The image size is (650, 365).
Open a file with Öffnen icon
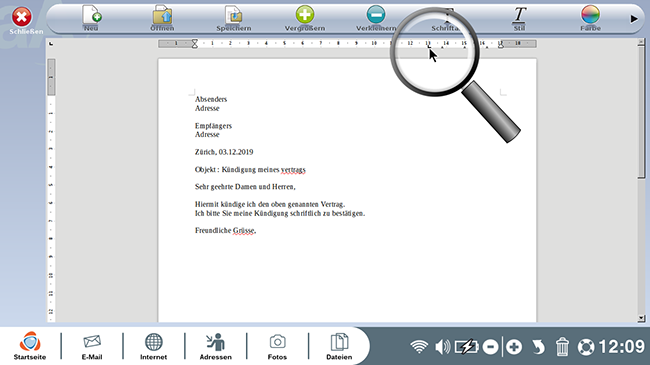[x=162, y=18]
